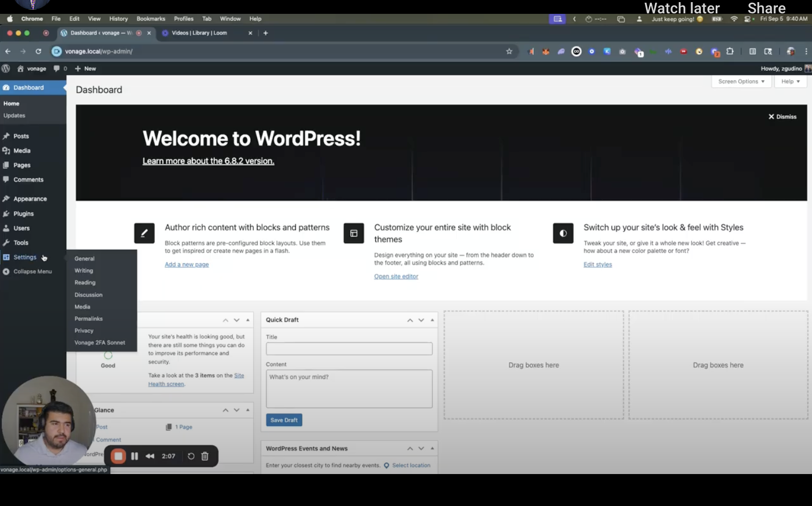Pause the Loom recording
Viewport: 812px width, 506px height.
pyautogui.click(x=135, y=456)
